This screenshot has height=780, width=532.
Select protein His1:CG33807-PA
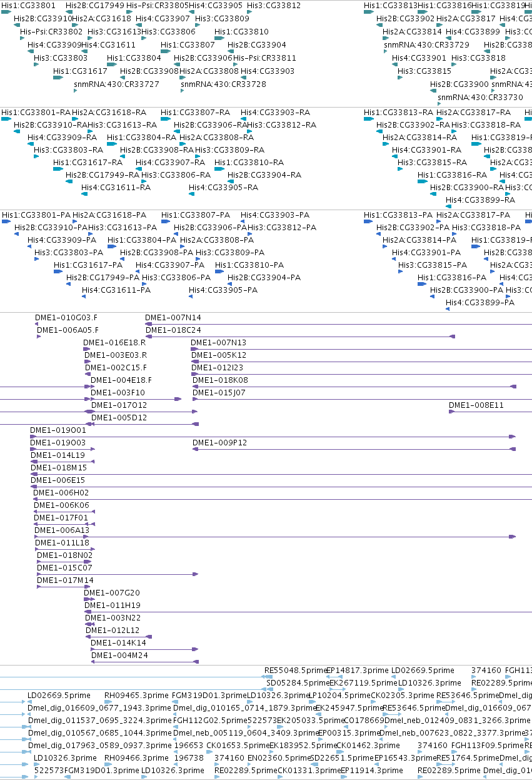click(x=196, y=215)
